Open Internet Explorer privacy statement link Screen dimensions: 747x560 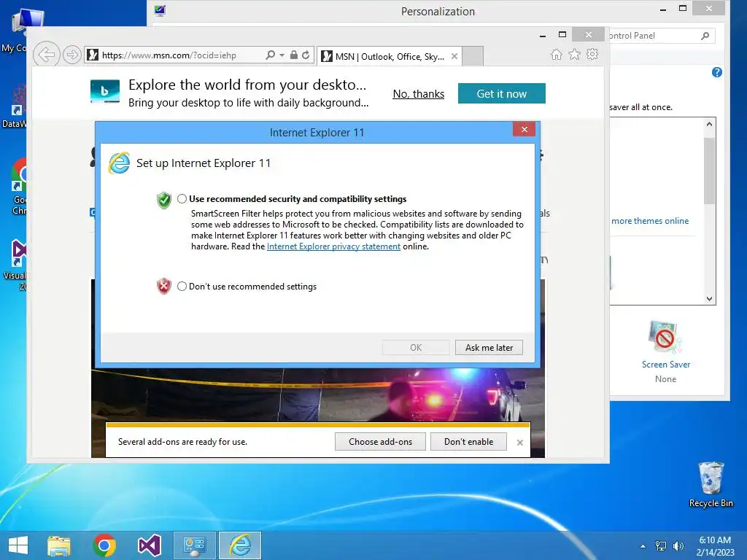coord(333,246)
